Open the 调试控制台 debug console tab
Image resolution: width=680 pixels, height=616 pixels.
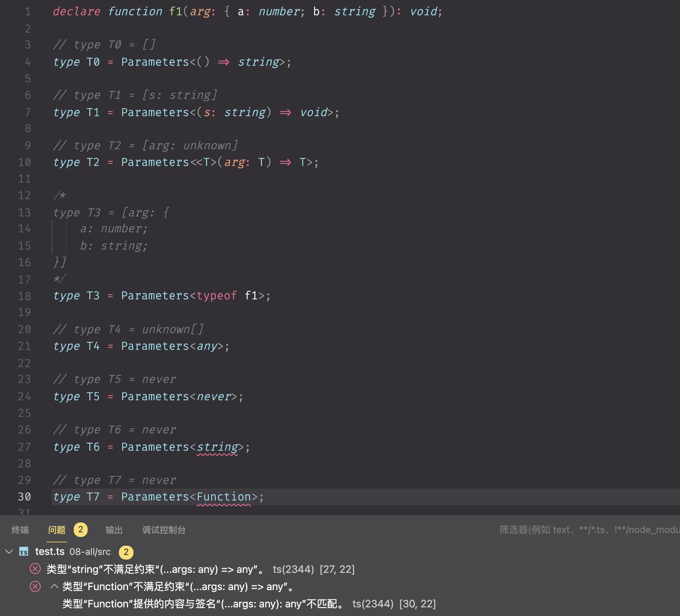(x=164, y=530)
